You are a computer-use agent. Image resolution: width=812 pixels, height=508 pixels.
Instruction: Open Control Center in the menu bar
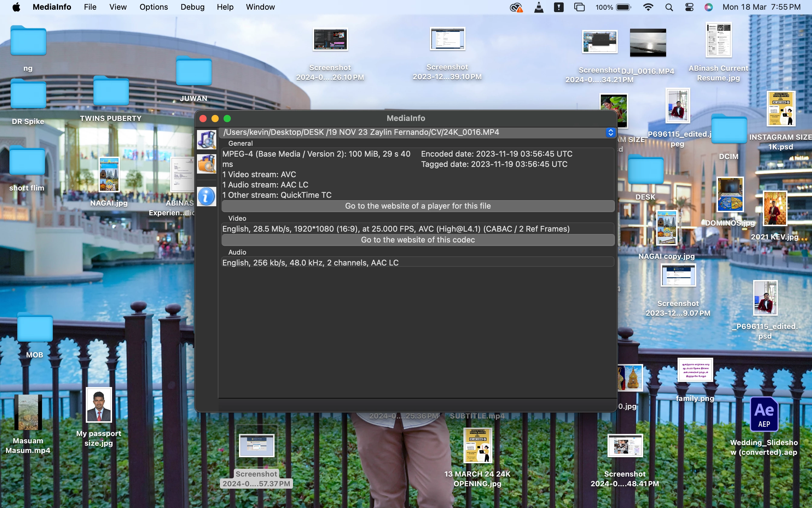coord(689,7)
